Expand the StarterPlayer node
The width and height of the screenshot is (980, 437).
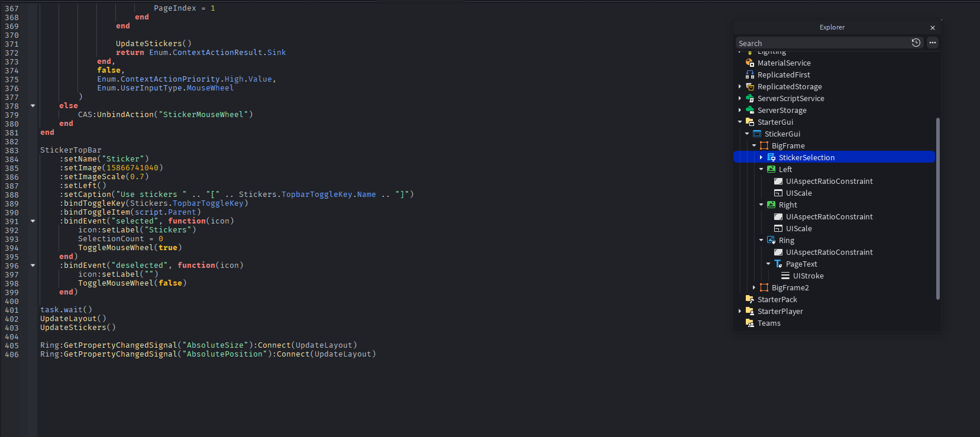(x=740, y=311)
